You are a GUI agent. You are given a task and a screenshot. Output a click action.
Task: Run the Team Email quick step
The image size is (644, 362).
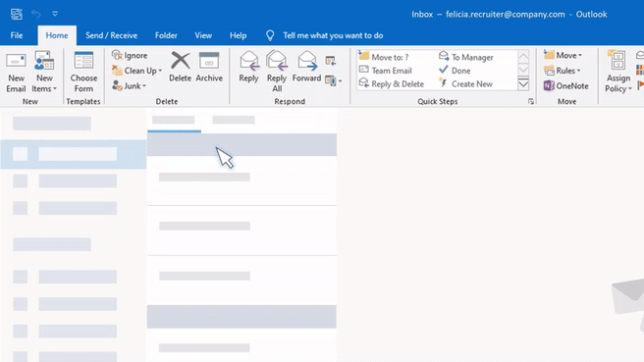click(x=385, y=71)
